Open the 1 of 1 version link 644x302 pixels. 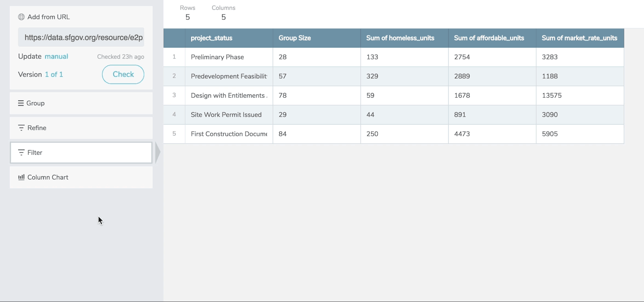[54, 75]
